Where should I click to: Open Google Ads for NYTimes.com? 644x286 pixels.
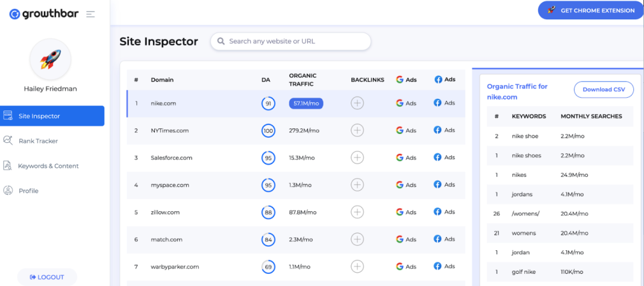[x=406, y=130]
